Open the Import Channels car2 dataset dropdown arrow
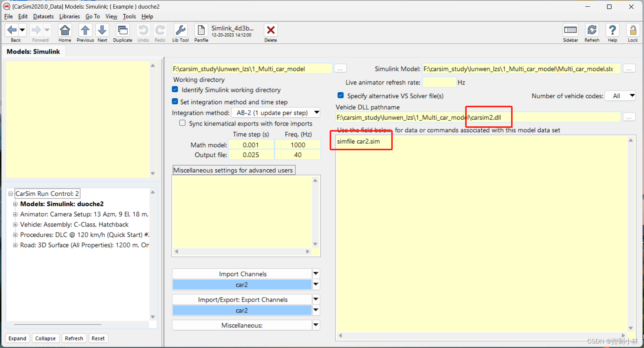 [x=316, y=284]
